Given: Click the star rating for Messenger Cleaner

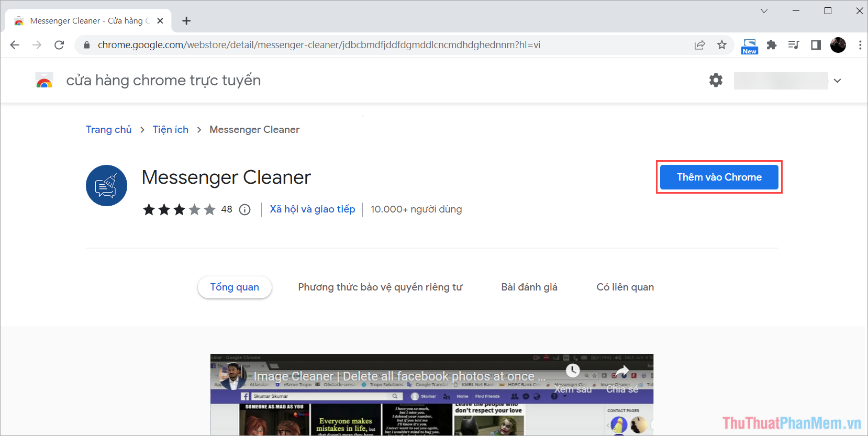Looking at the screenshot, I should coord(179,209).
